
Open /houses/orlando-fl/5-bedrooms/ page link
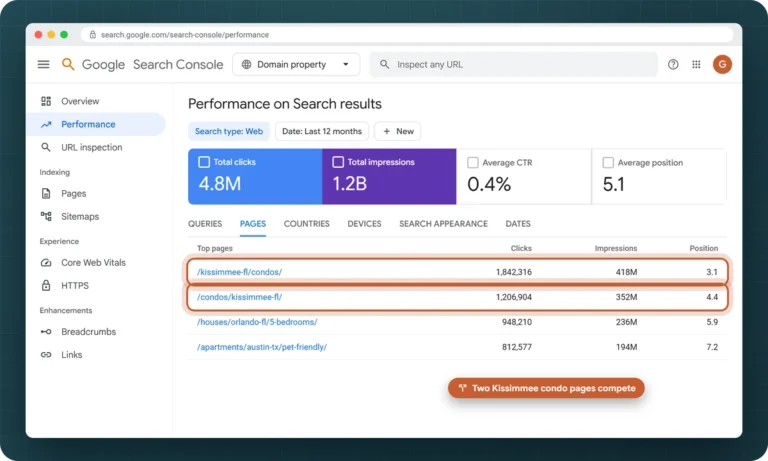(257, 322)
